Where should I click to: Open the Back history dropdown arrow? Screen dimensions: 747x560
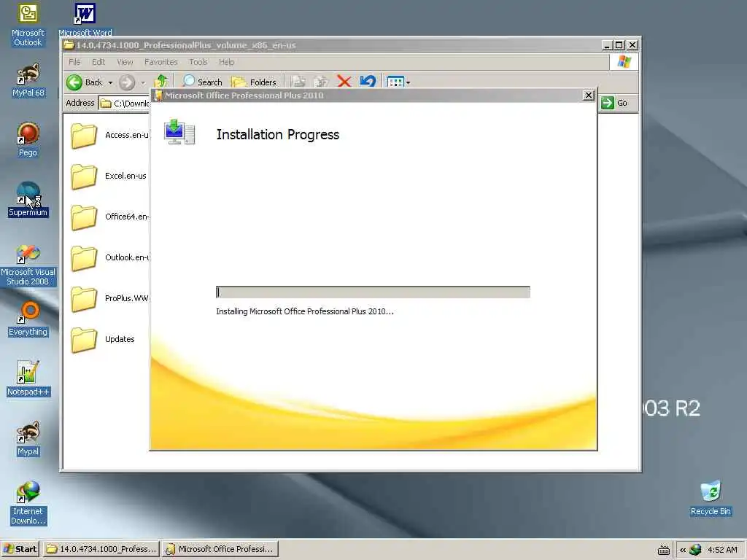point(111,82)
